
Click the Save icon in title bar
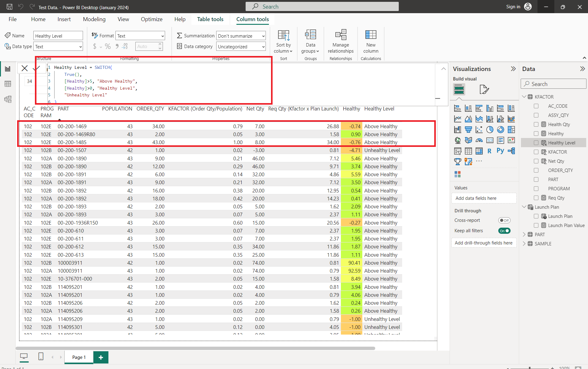pos(9,7)
